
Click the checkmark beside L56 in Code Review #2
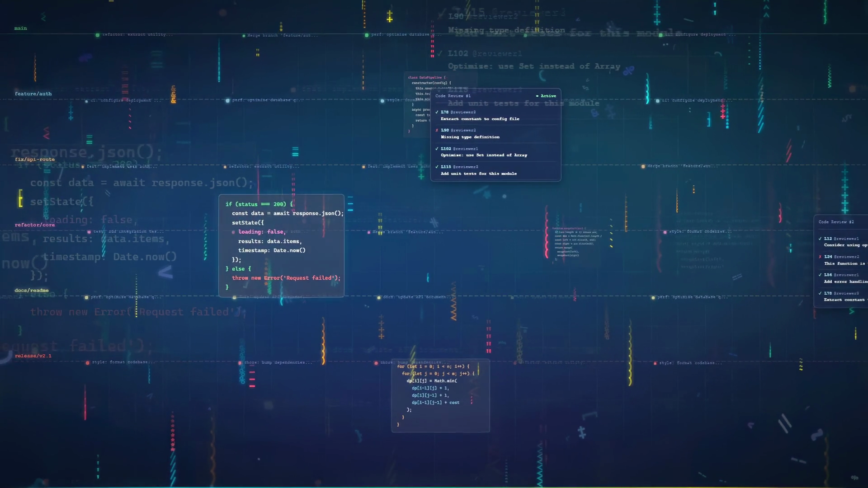click(x=820, y=275)
